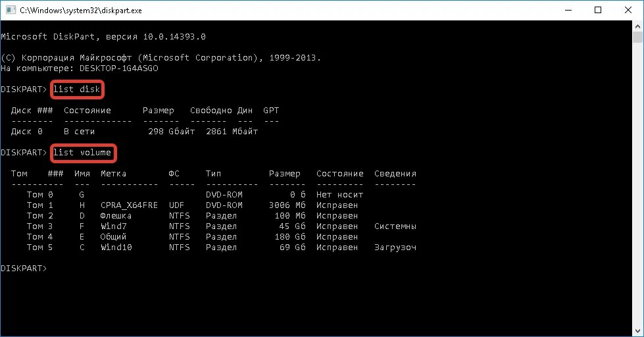Maximize the diskpart.exe window
The width and height of the screenshot is (644, 337).
pos(598,10)
